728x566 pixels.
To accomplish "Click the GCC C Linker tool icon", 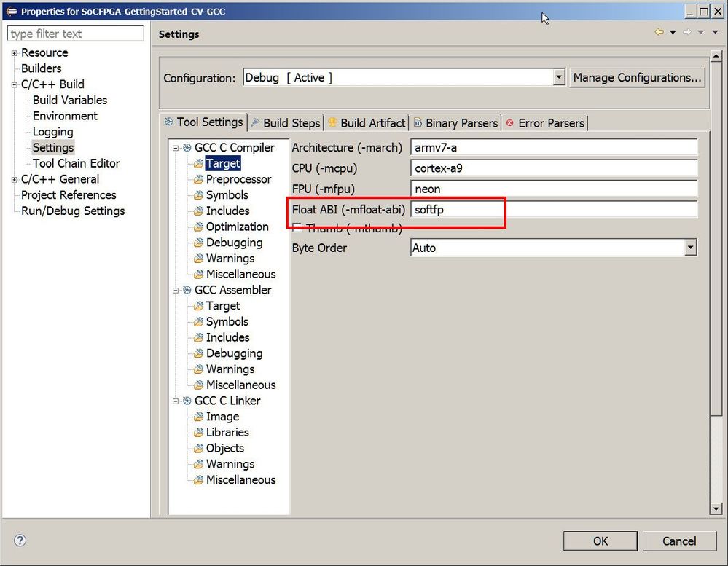I will (187, 401).
